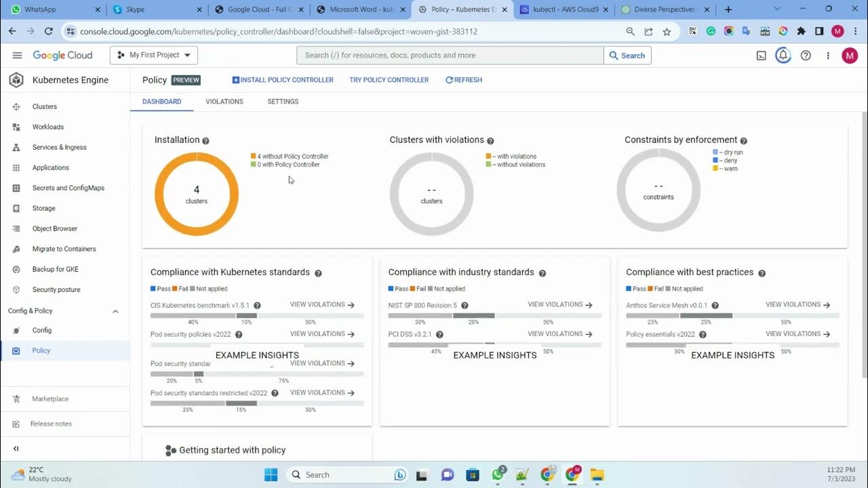Open File Explorer from the taskbar
The height and width of the screenshot is (488, 868).
click(x=597, y=474)
